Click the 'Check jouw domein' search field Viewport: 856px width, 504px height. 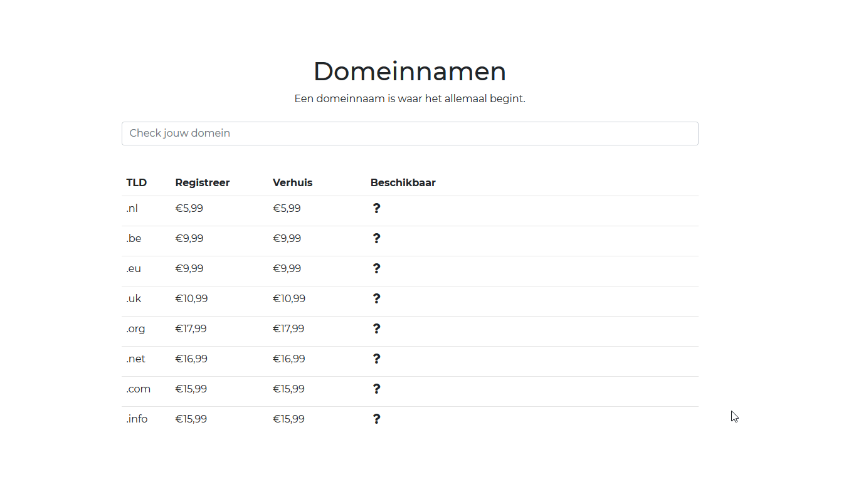coord(410,134)
